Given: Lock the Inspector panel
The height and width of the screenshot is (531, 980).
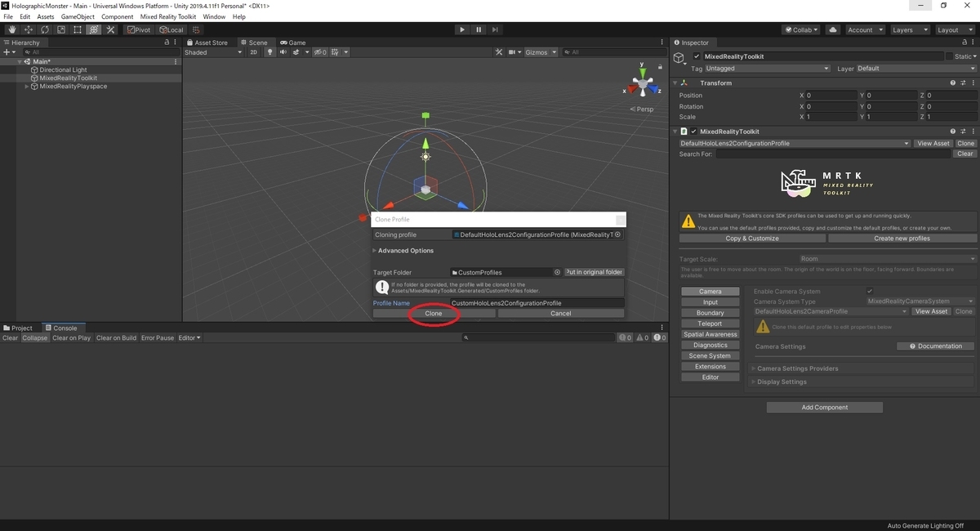Looking at the screenshot, I should (964, 42).
